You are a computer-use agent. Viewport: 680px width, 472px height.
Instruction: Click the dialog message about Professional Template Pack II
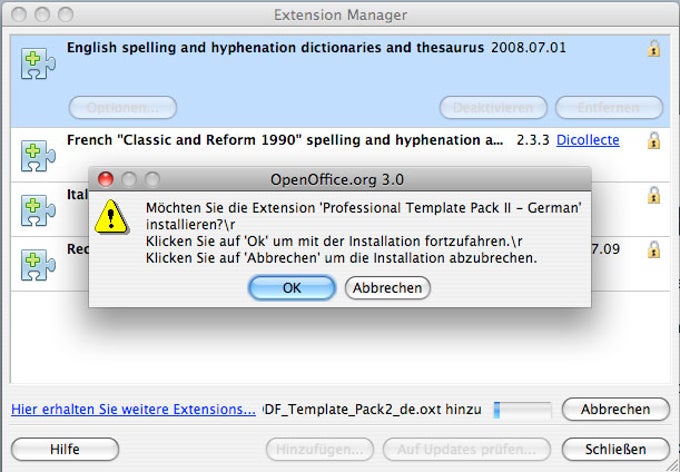pos(363,233)
